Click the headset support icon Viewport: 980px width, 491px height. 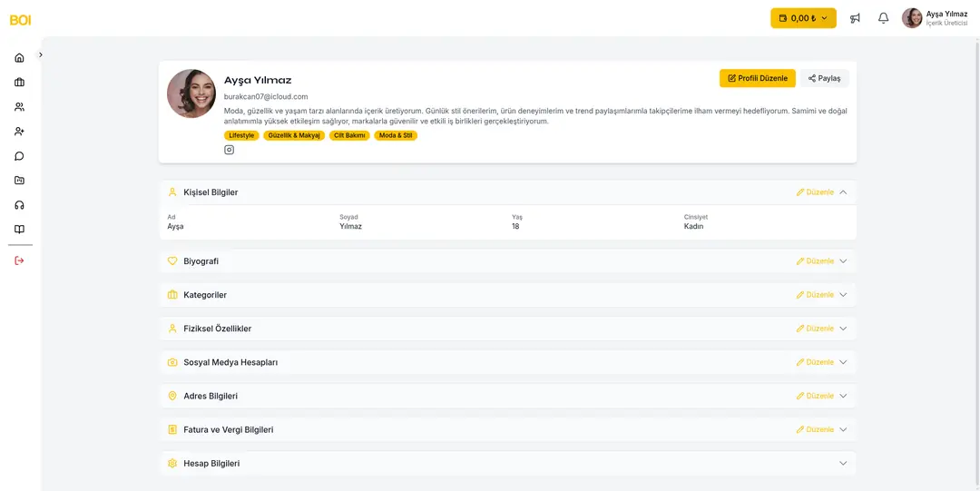point(19,205)
